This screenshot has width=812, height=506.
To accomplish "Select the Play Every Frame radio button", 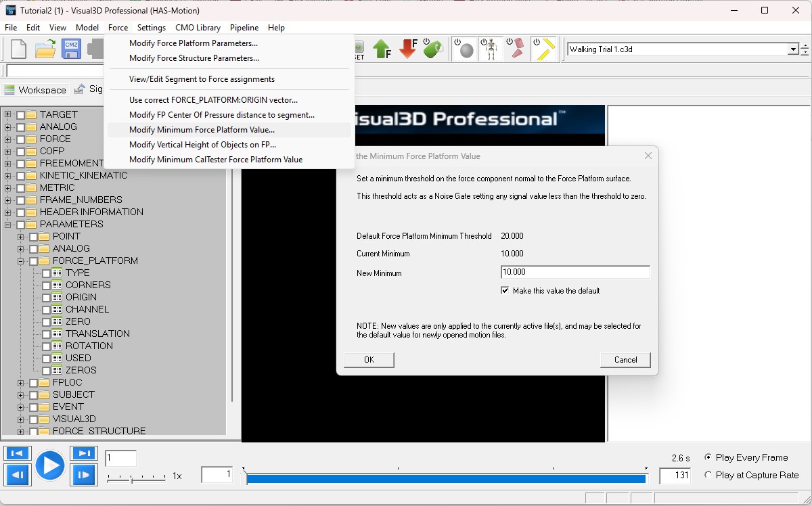I will tap(708, 457).
